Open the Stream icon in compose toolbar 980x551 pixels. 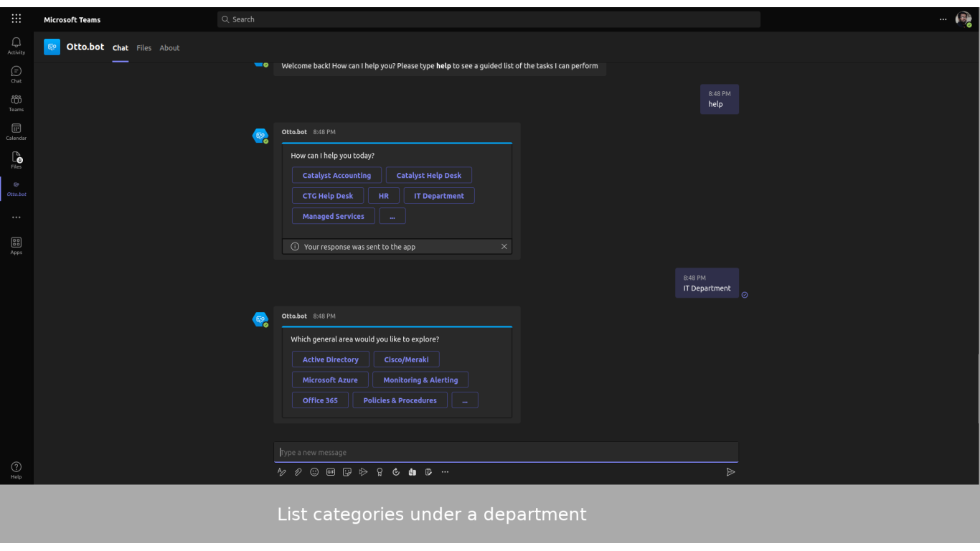click(363, 472)
